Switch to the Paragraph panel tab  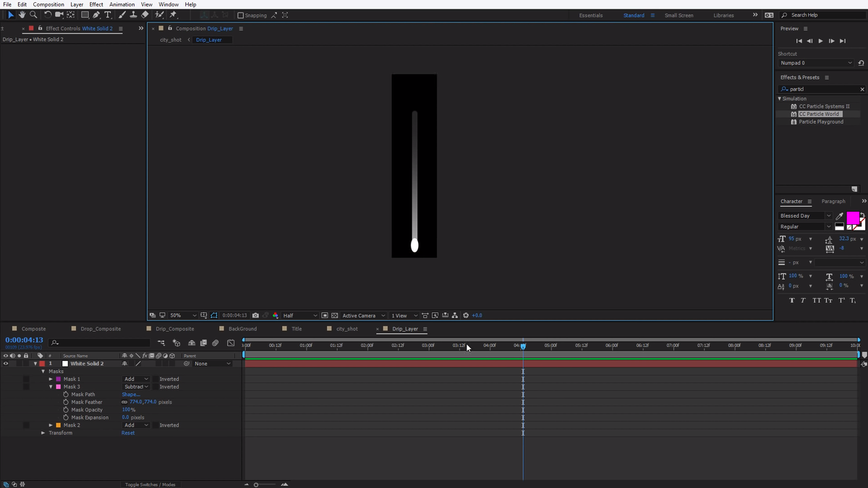click(x=833, y=202)
